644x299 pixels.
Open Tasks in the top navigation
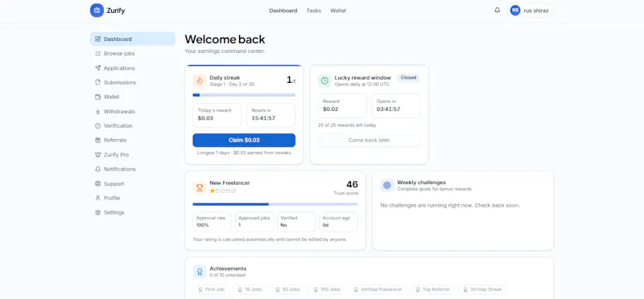[x=314, y=10]
